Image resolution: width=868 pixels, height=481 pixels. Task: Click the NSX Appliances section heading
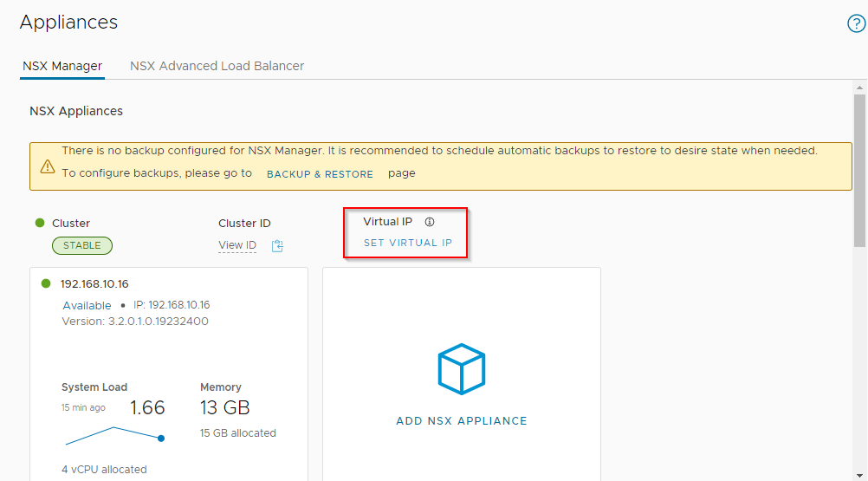pyautogui.click(x=76, y=111)
